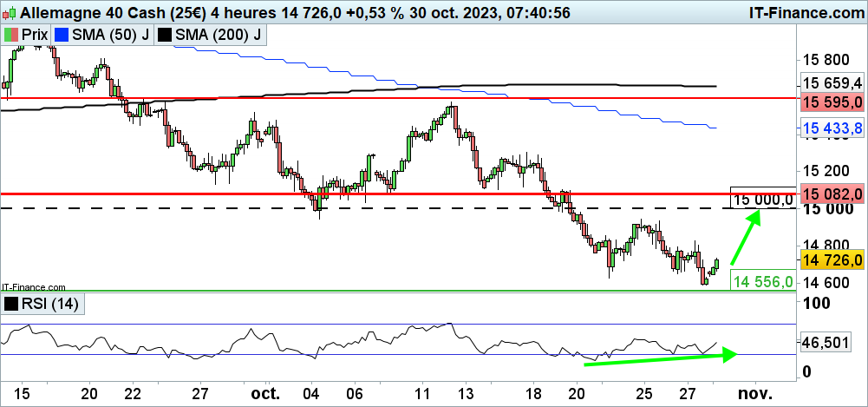Click the red 15 082,0 resistance level label

pos(831,193)
